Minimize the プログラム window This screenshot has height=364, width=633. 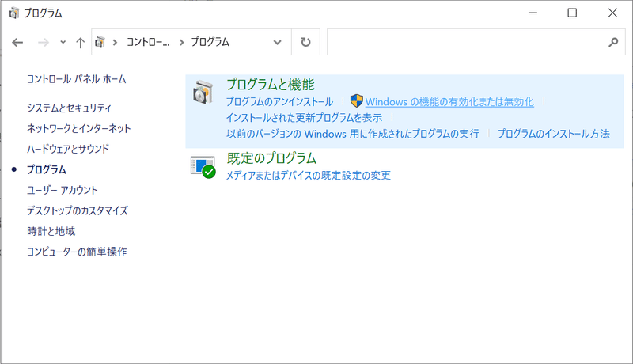tap(533, 13)
